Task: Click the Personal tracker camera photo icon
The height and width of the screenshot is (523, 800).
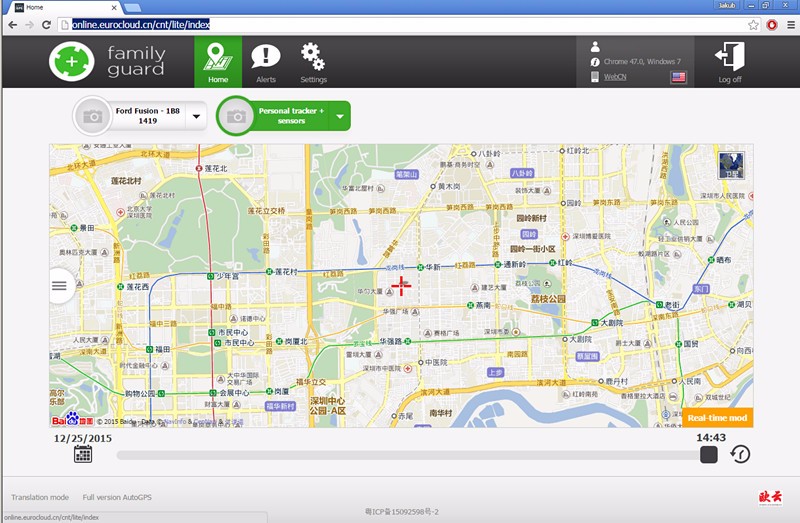Action: click(x=236, y=116)
